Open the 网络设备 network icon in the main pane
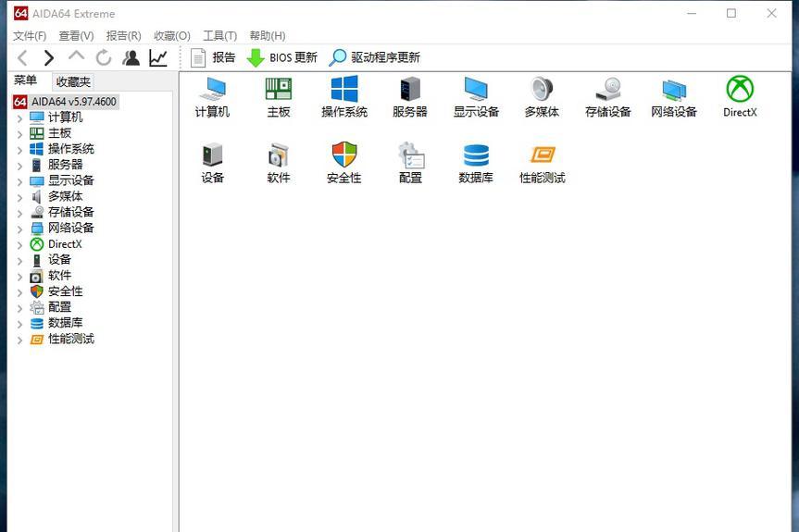799x532 pixels. click(674, 97)
